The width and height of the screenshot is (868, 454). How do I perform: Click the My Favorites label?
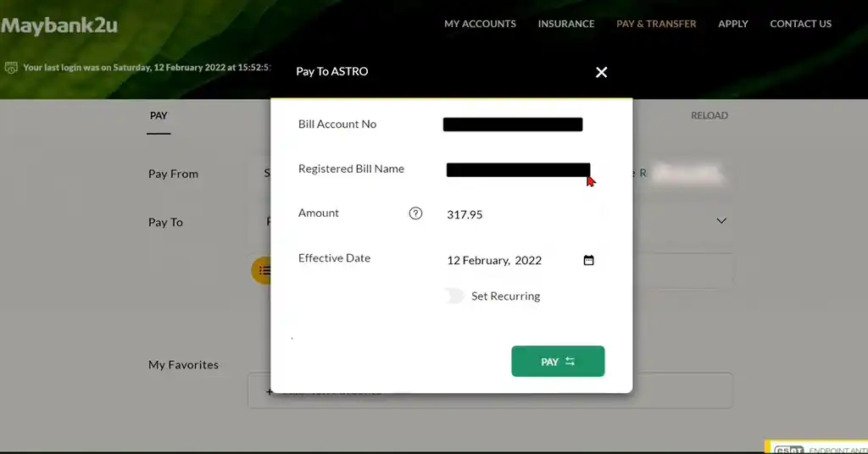[183, 364]
